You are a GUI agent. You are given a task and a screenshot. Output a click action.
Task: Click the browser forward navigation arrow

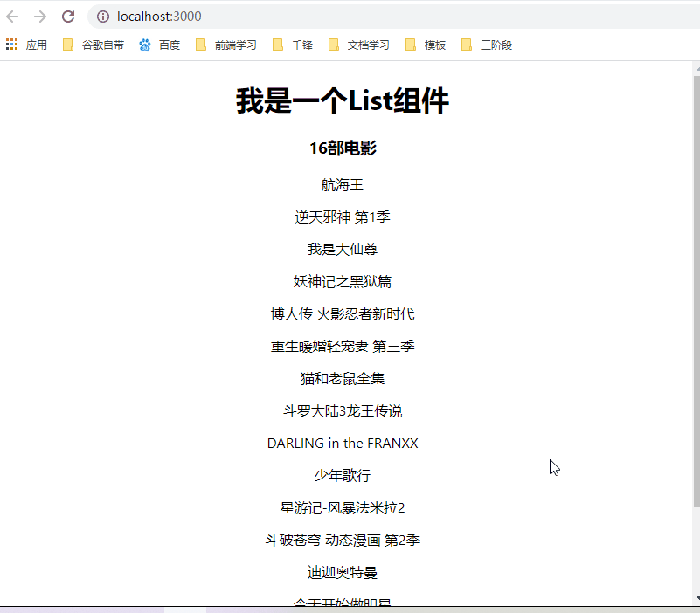pos(40,16)
